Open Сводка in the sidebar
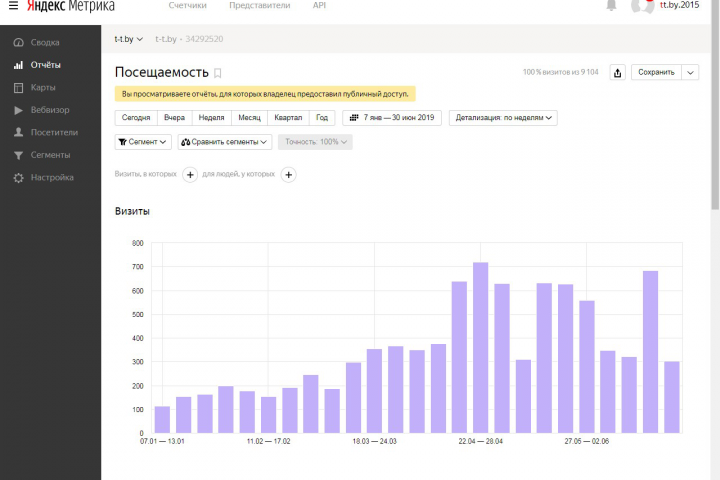 tap(45, 42)
